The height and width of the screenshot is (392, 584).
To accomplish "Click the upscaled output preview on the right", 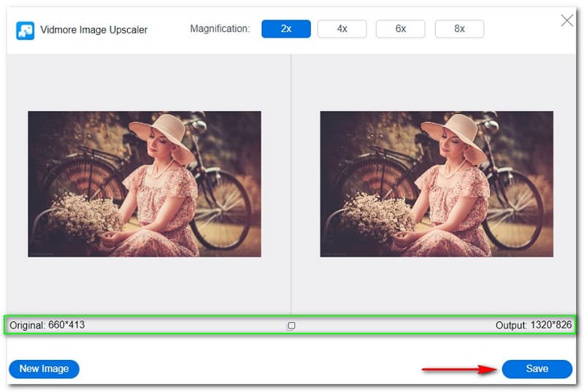I will tap(437, 184).
